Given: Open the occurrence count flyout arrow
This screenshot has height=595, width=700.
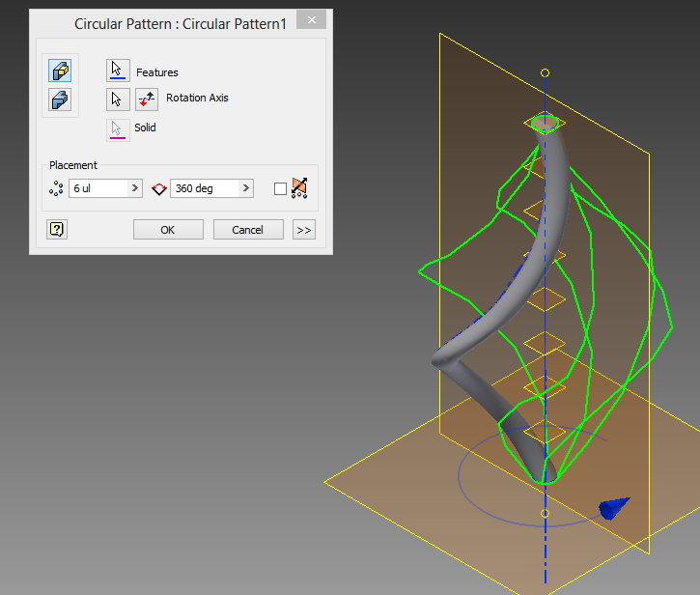Looking at the screenshot, I should [x=135, y=188].
